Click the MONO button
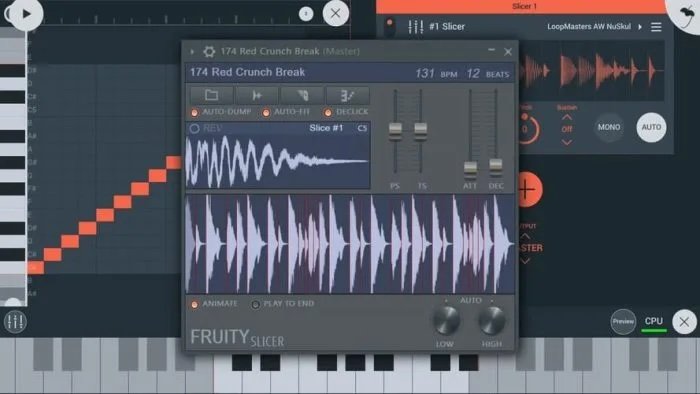The height and width of the screenshot is (394, 700). point(609,127)
